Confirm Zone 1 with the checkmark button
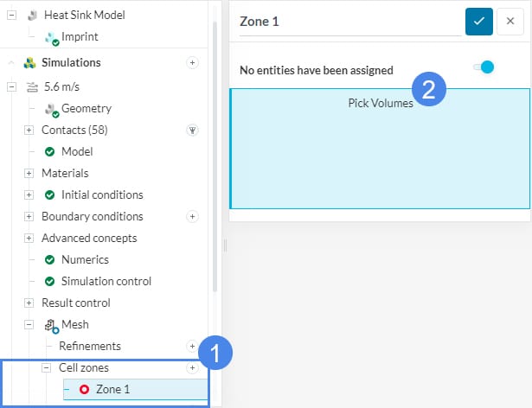The image size is (532, 408). 478,22
